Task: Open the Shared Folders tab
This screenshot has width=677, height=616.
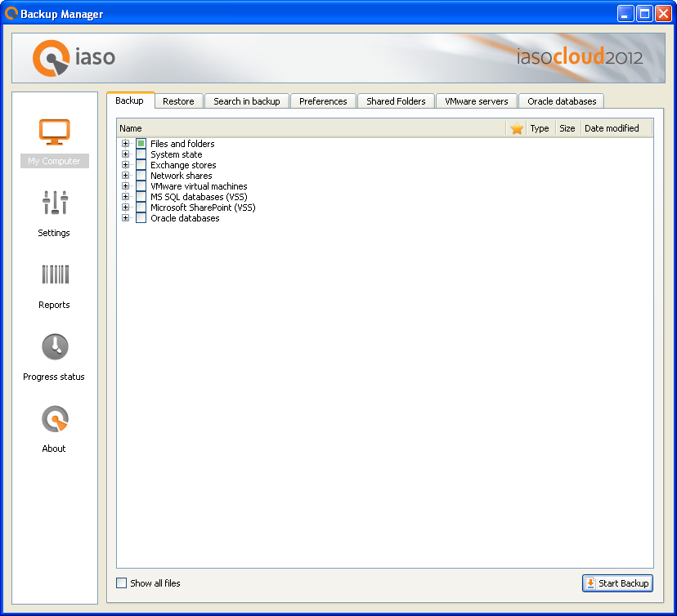Action: [396, 101]
